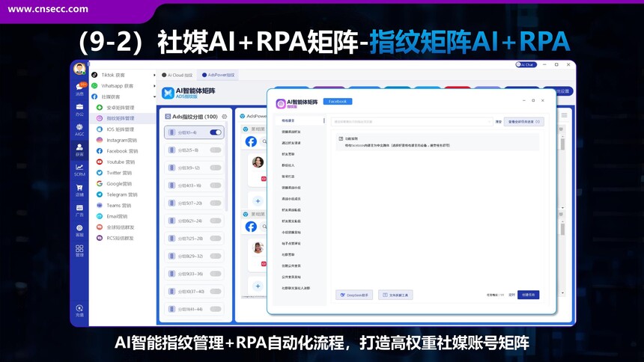Enable the 分组9(33~36) switch

[215, 273]
